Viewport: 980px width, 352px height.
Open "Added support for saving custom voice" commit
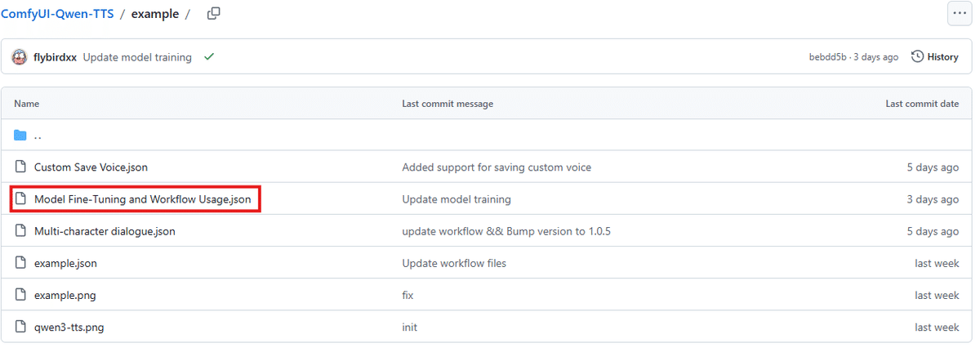[x=496, y=167]
